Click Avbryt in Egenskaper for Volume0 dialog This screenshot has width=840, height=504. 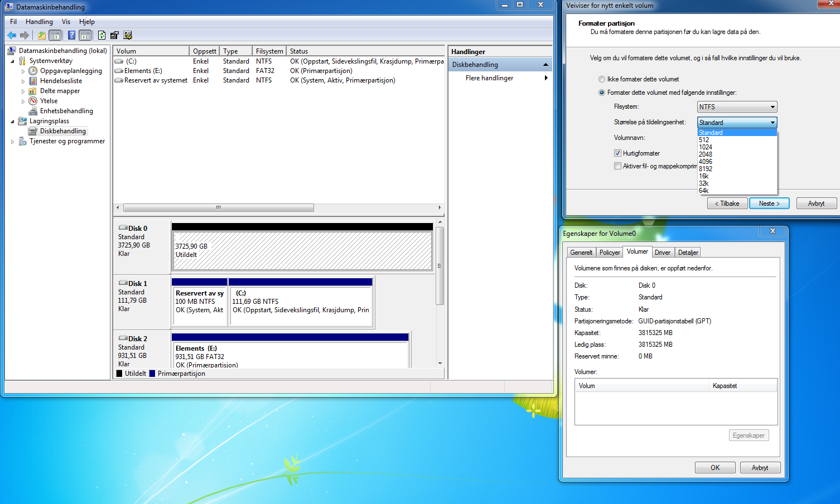pos(760,468)
